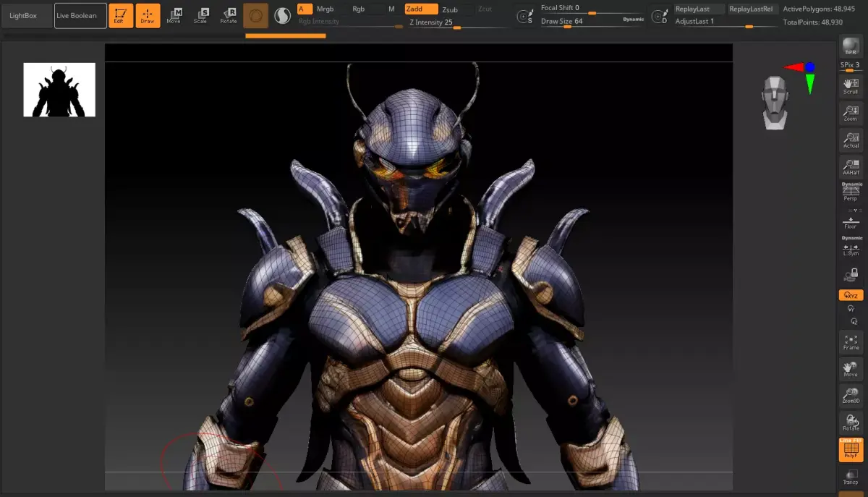Toggle the Floor grid

pyautogui.click(x=851, y=221)
